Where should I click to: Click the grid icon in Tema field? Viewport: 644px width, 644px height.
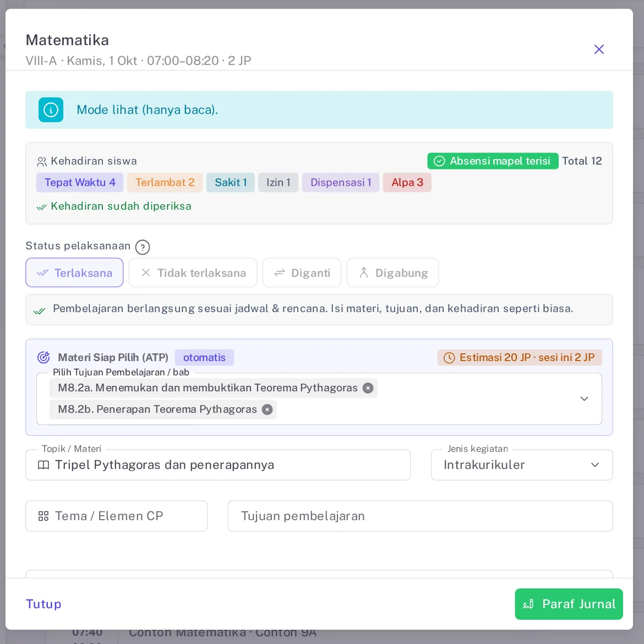43,516
